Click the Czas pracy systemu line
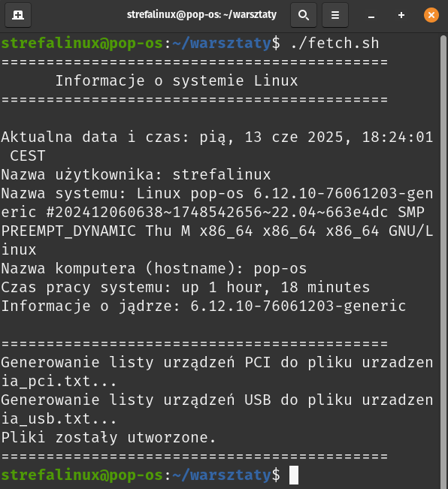 pyautogui.click(x=186, y=287)
